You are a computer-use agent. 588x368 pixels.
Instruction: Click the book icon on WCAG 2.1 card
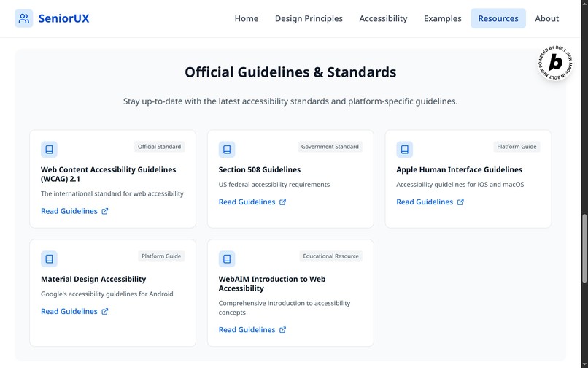point(49,150)
